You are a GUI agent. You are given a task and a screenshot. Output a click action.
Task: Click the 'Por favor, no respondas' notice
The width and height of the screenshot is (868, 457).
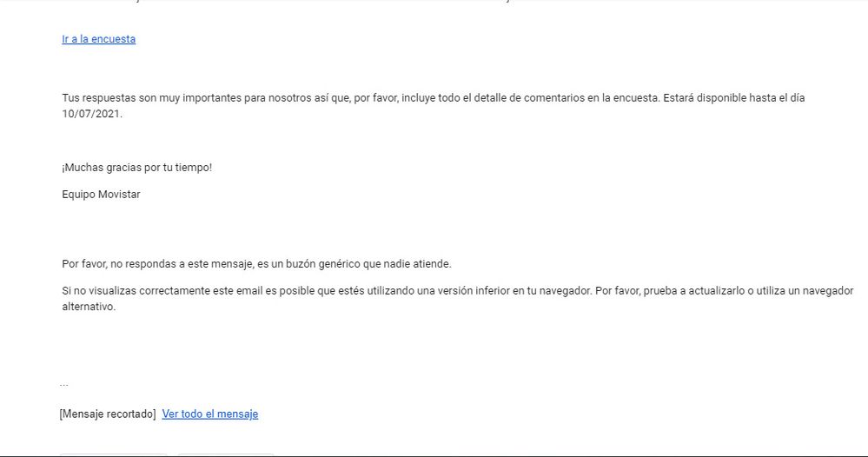(256, 264)
